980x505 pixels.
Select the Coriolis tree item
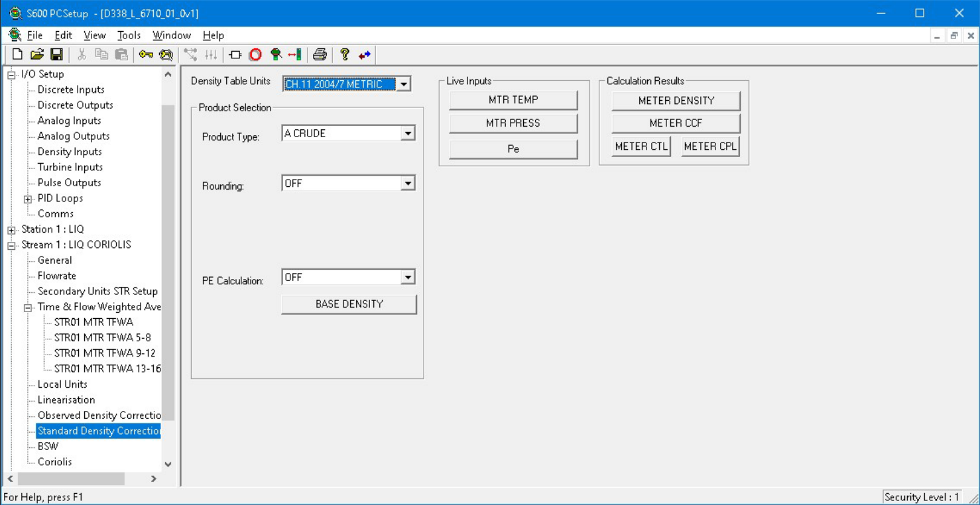point(54,462)
